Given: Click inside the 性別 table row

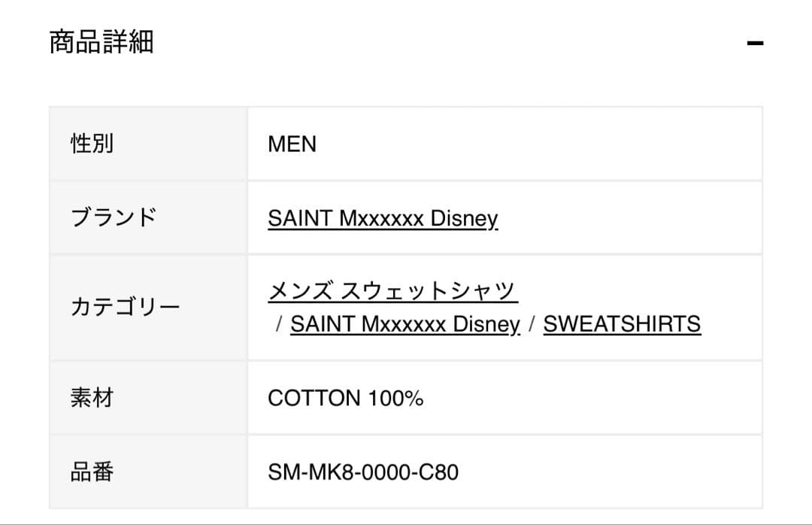Looking at the screenshot, I should point(526,144).
